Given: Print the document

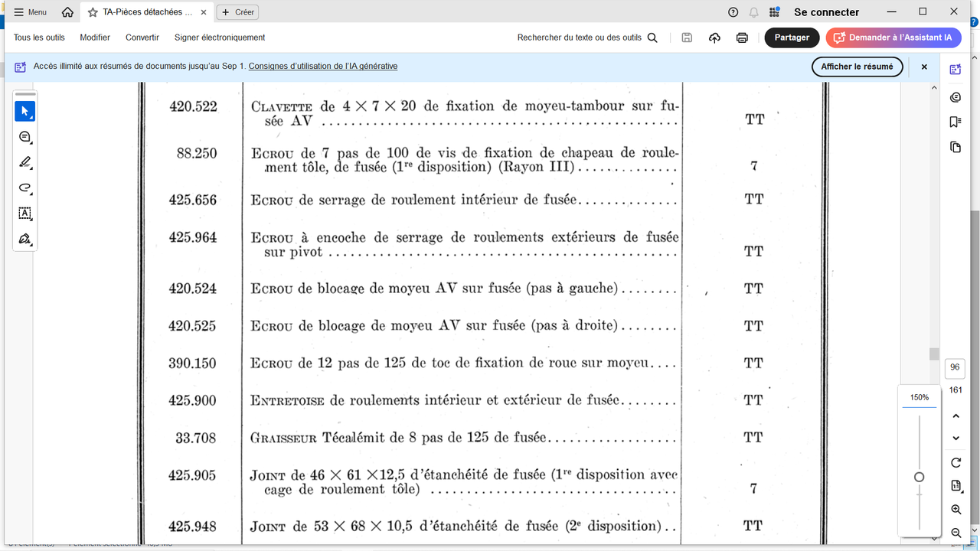Looking at the screenshot, I should pyautogui.click(x=742, y=37).
